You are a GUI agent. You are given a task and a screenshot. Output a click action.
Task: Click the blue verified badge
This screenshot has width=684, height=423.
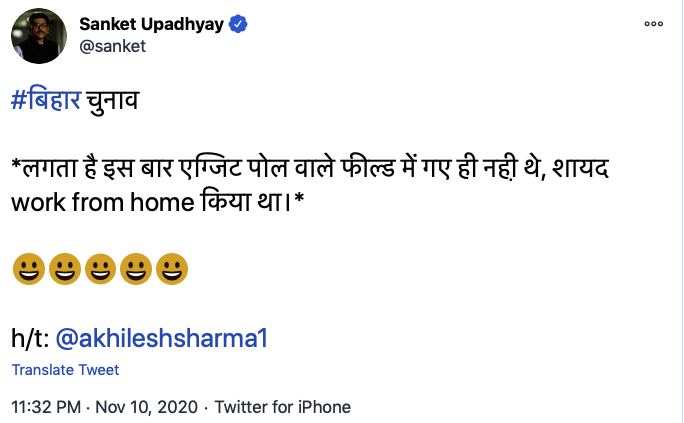point(238,23)
